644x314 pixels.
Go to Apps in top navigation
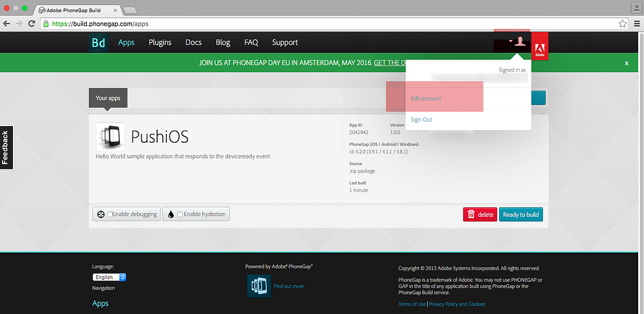click(126, 42)
